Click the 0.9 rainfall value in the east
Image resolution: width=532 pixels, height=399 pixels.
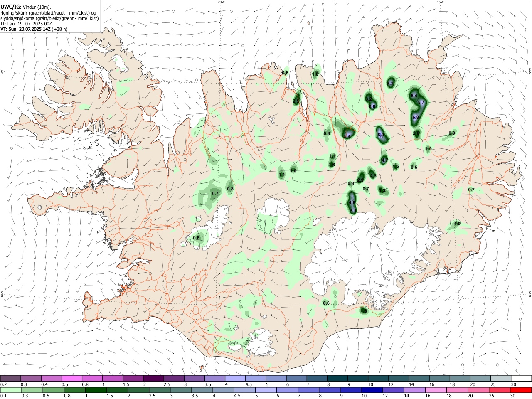452,133
